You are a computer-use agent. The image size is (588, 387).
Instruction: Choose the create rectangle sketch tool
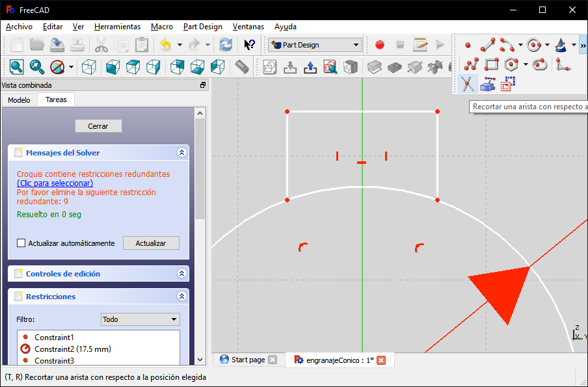[492, 64]
